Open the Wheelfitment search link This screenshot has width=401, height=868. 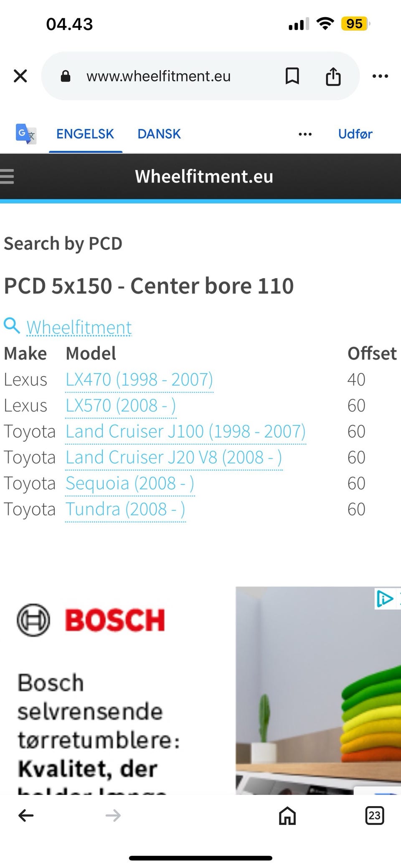(79, 327)
